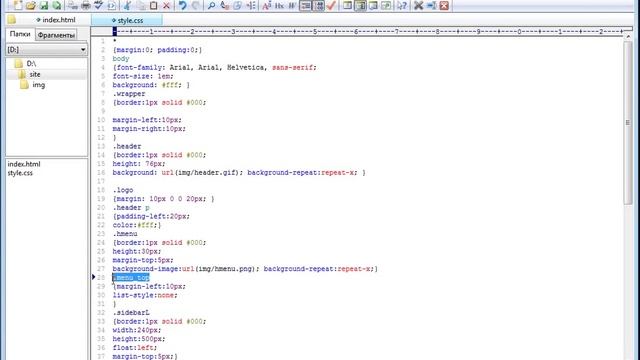Click the view in browser icon
This screenshot has width=640, height=360.
pos(111,5)
